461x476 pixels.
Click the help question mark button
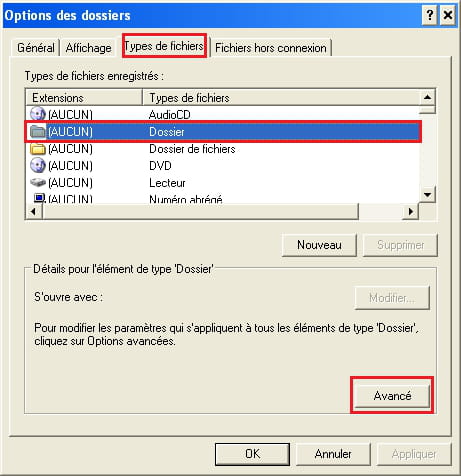coord(430,15)
